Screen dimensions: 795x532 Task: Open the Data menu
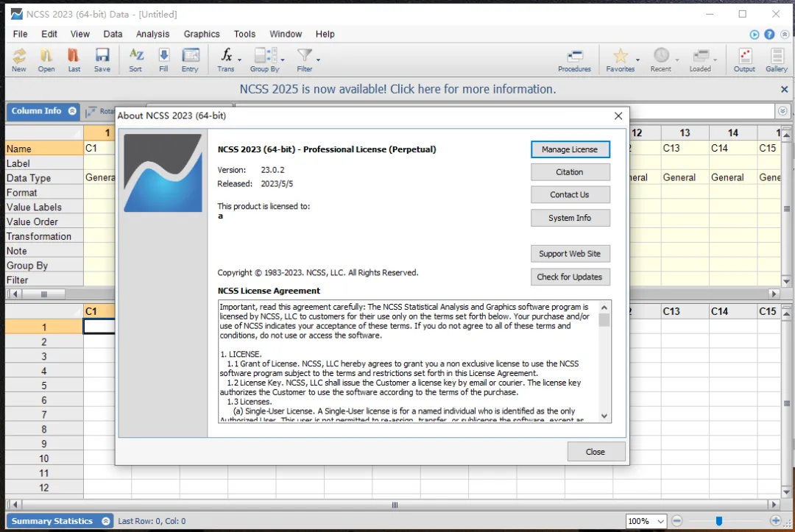113,34
